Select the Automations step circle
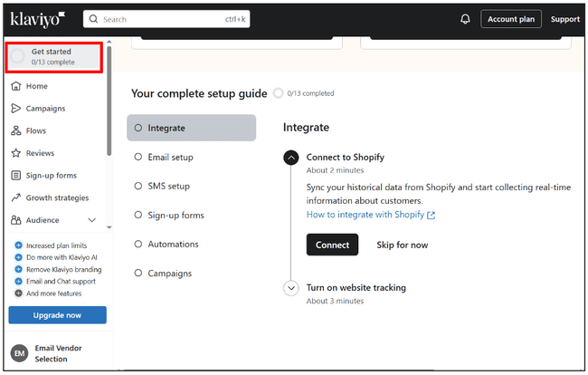The height and width of the screenshot is (375, 588). click(x=138, y=245)
